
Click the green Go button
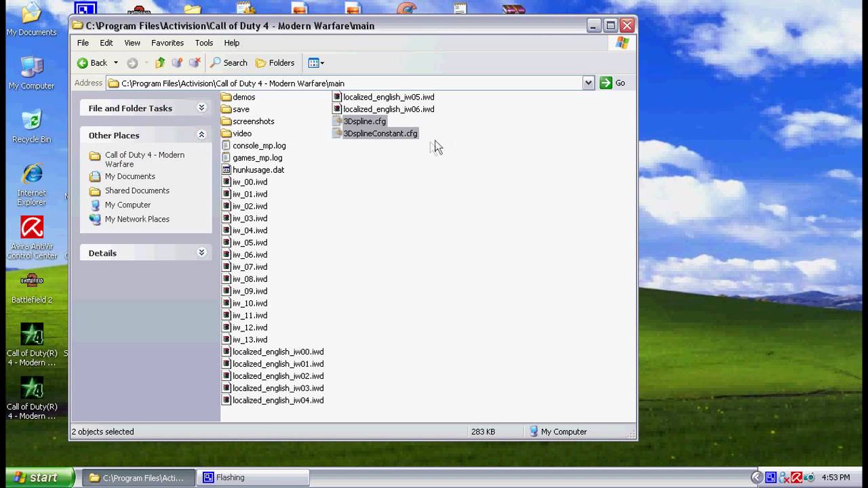(x=613, y=83)
